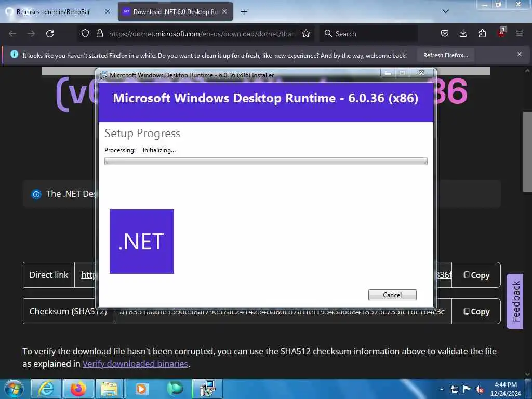Open tracking protection shield panel

(x=85, y=34)
